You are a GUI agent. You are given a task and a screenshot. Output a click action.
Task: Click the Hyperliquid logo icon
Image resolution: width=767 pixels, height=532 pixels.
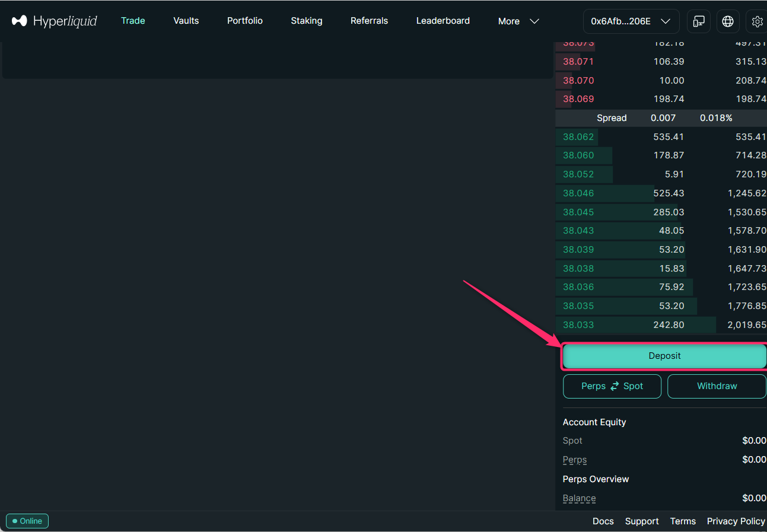[20, 21]
